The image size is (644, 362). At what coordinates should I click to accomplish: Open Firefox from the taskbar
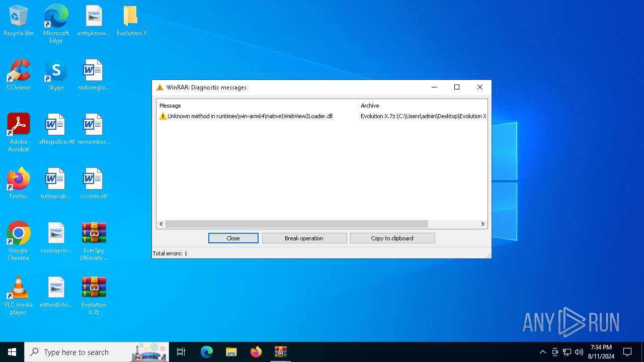coord(256,352)
